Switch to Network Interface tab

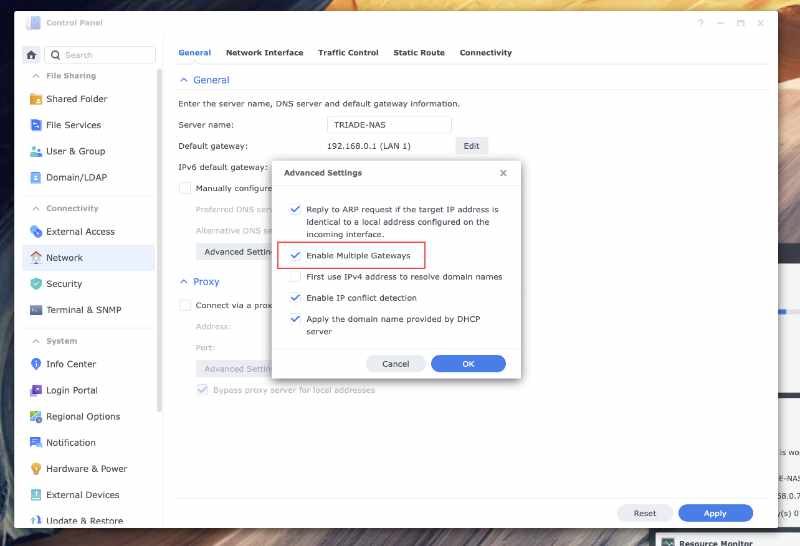point(264,53)
